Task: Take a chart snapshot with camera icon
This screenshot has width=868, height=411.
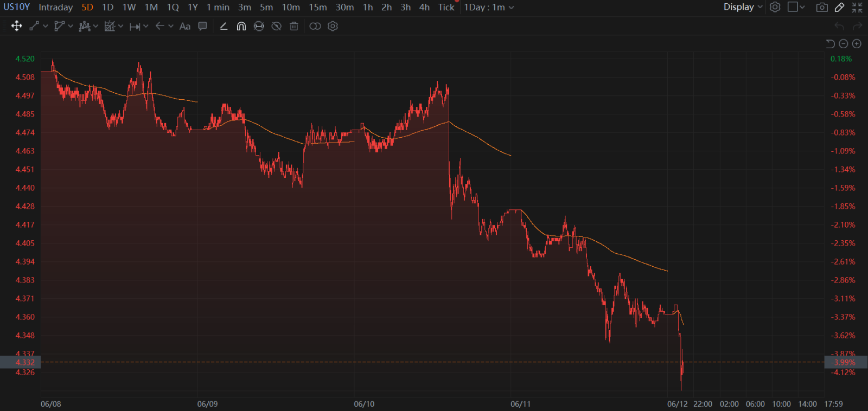Action: tap(822, 7)
